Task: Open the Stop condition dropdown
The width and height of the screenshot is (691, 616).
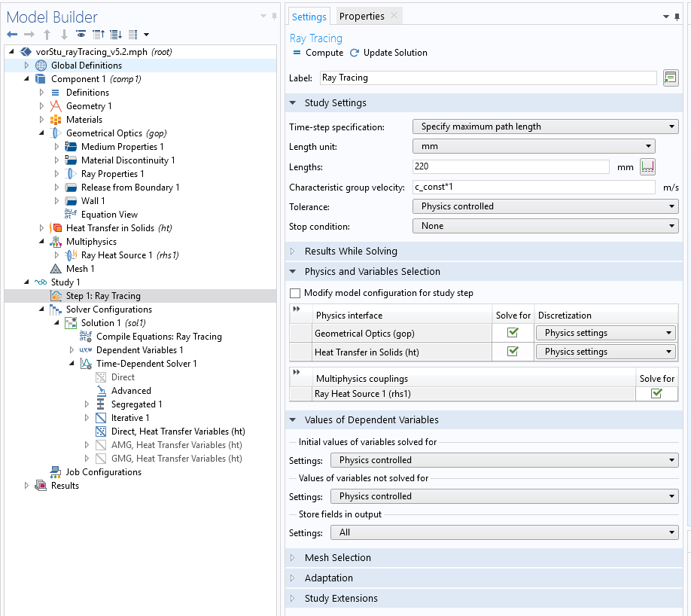Action: (x=545, y=226)
